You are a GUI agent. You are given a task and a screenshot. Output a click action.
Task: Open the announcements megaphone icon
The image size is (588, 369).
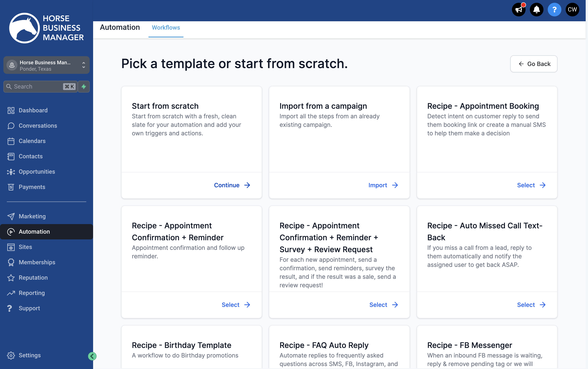518,10
